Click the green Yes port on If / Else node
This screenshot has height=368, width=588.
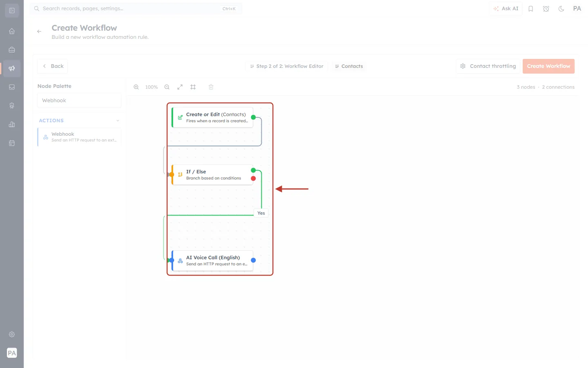click(253, 171)
